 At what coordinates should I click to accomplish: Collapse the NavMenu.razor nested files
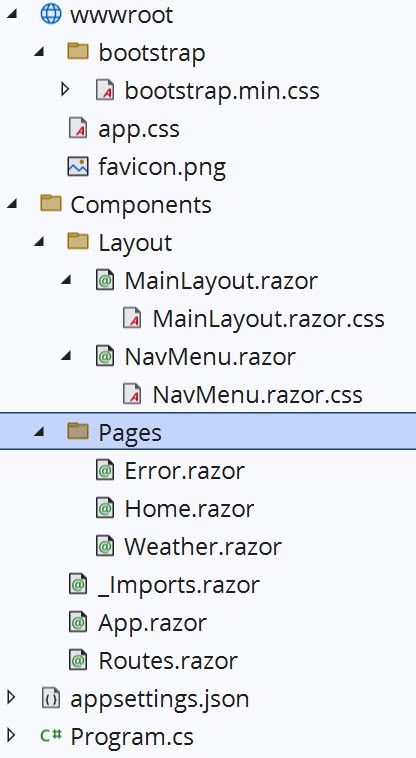66,357
